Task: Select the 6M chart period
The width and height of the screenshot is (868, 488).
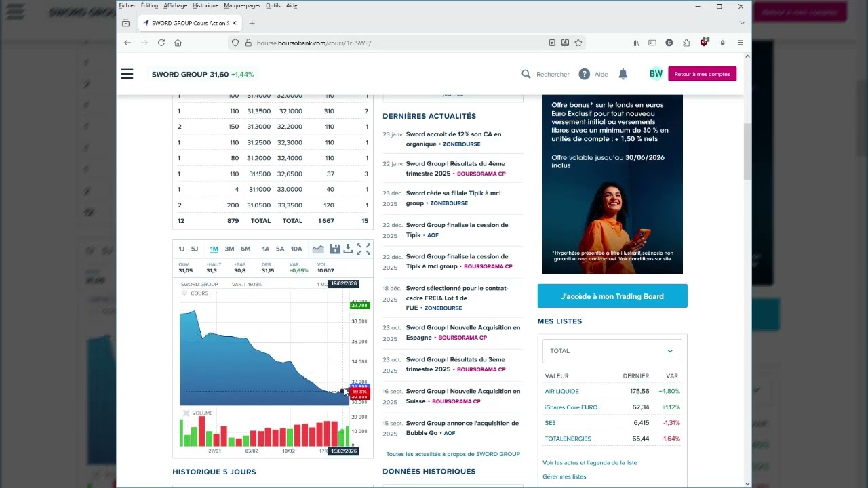Action: (245, 249)
